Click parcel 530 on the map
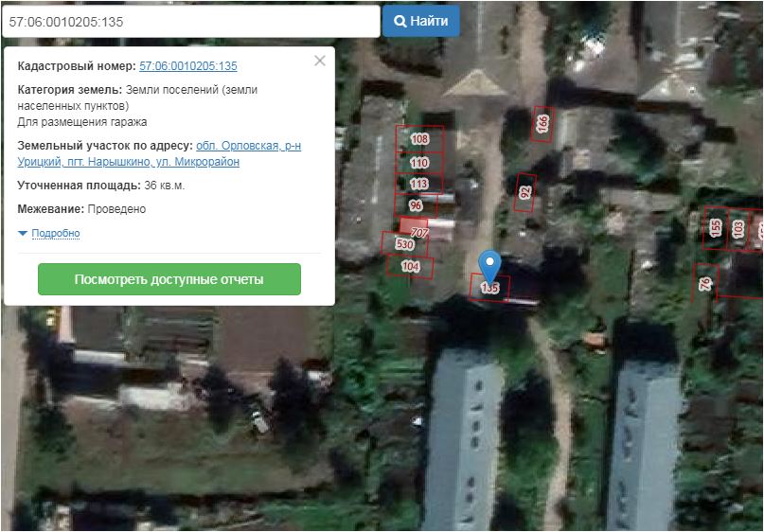The image size is (764, 532). click(x=404, y=244)
